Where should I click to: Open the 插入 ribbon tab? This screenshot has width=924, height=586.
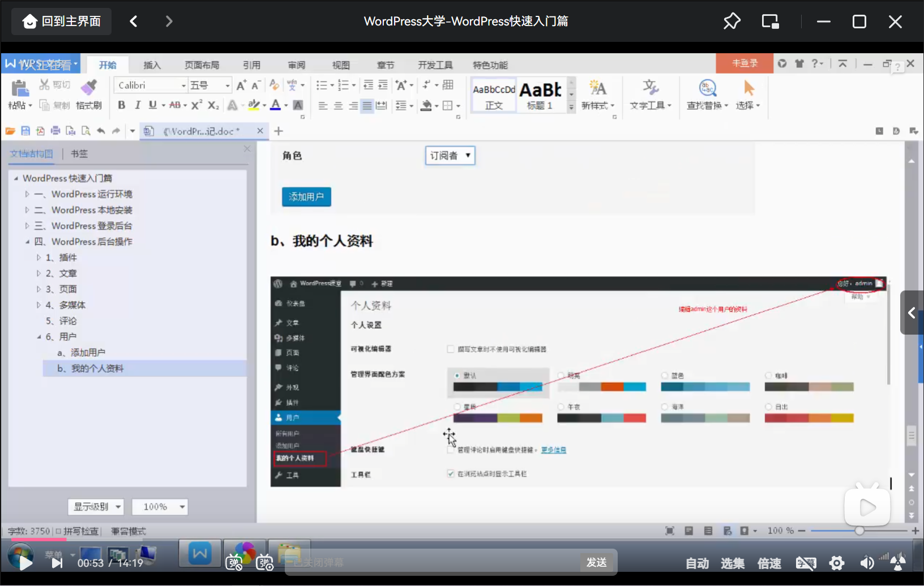152,65
